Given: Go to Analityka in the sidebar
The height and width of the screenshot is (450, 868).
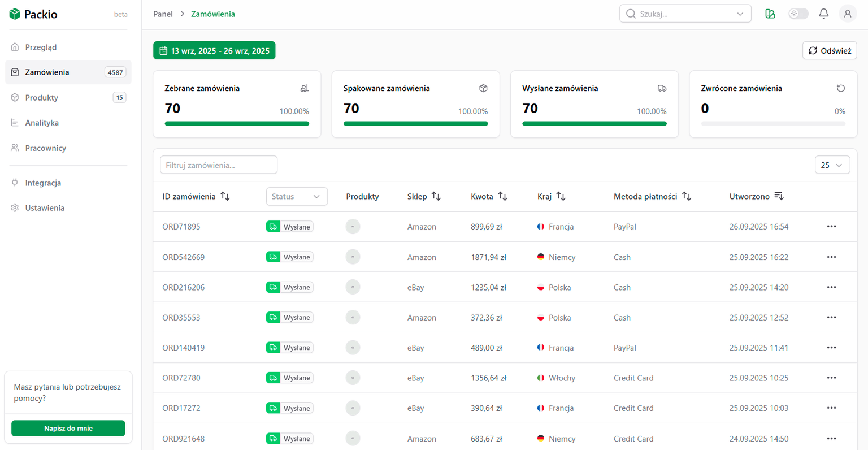Looking at the screenshot, I should 42,123.
